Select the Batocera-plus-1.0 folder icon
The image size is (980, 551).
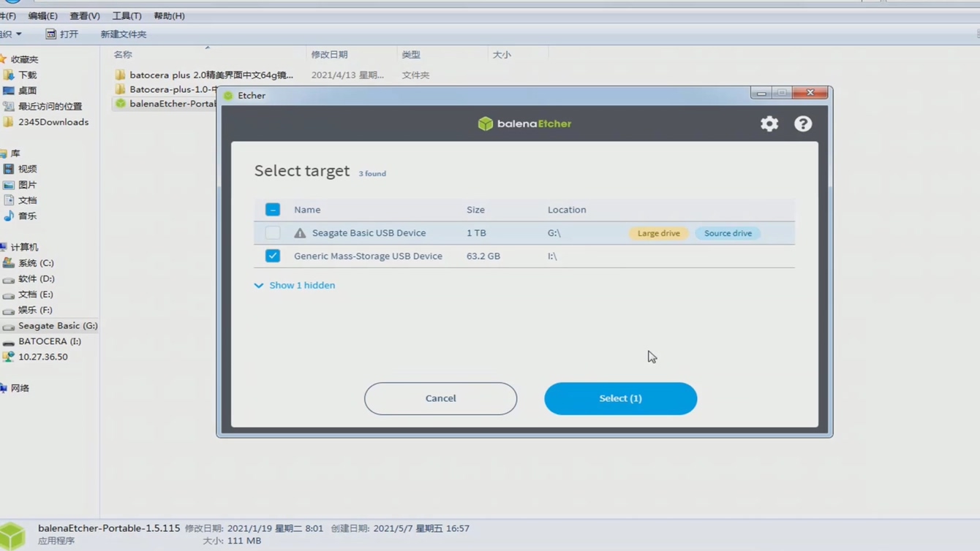[x=121, y=89]
